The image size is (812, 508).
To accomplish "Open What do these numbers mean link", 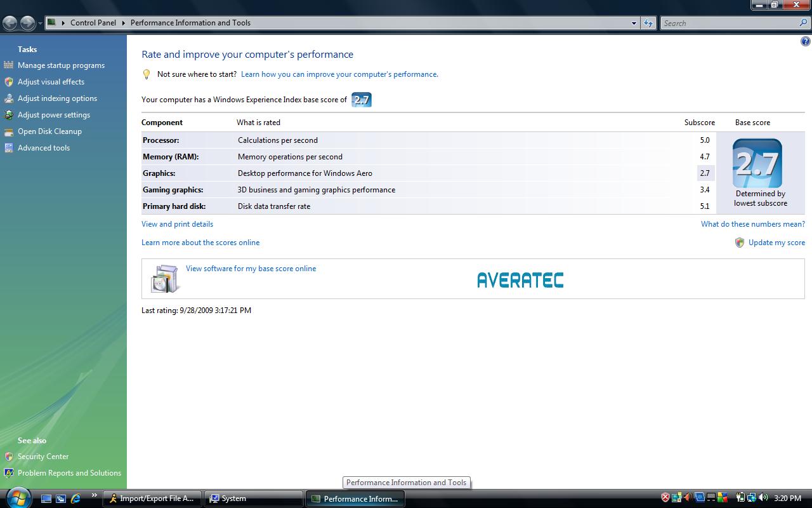I will point(752,224).
